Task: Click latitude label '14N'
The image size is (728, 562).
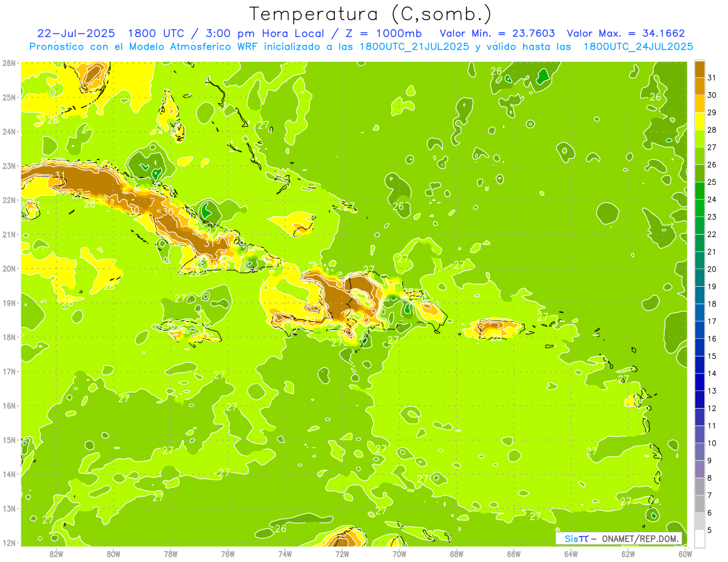Action: pyautogui.click(x=9, y=474)
